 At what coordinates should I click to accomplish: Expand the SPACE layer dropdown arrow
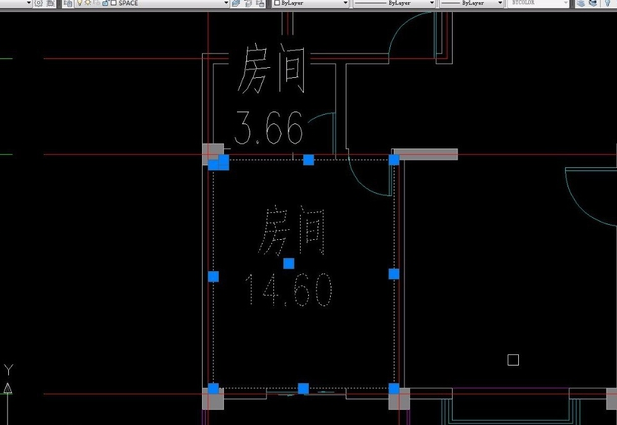(226, 3)
